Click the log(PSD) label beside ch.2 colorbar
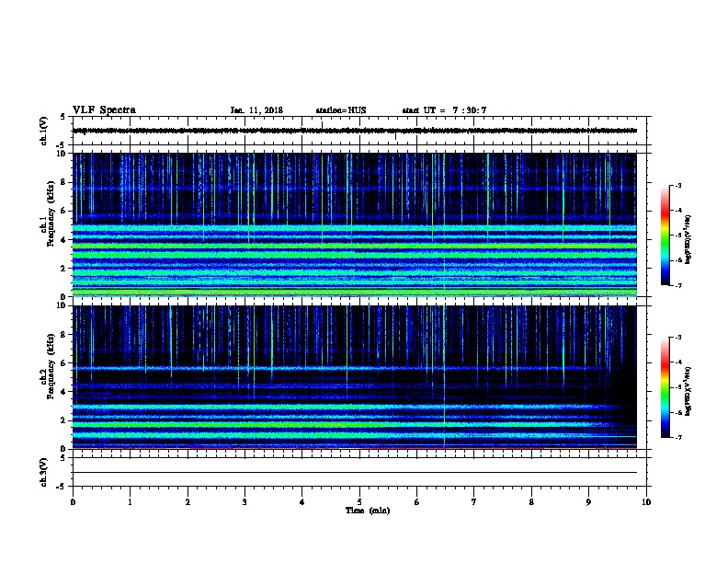The width and height of the screenshot is (728, 563). pos(688,391)
